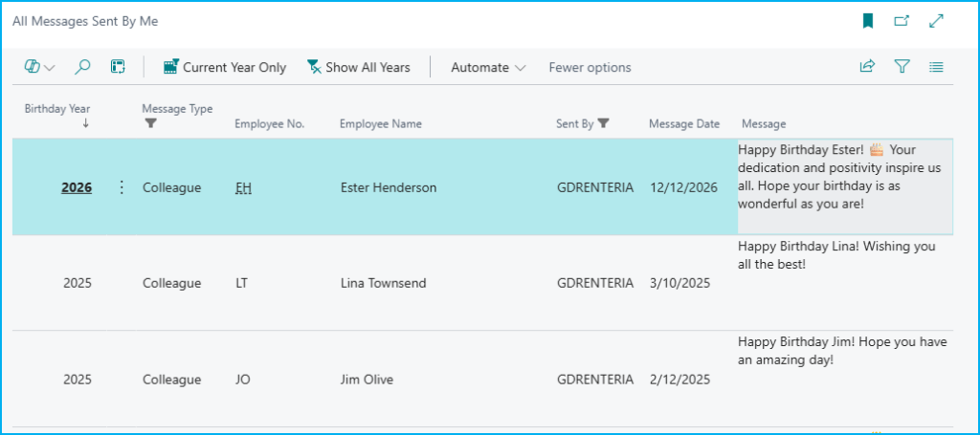
Task: Open the search magnifier in toolbar
Action: (83, 67)
